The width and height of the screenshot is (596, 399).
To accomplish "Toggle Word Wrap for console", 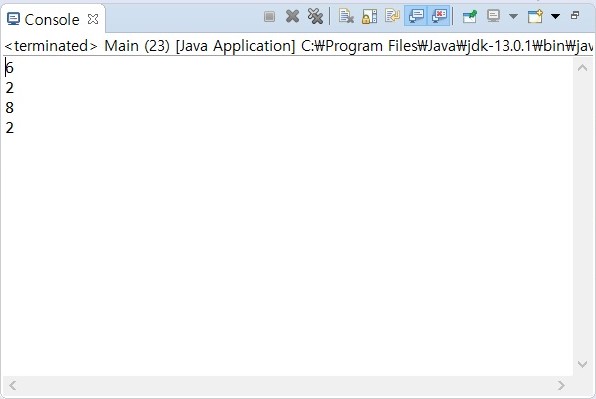I will coord(392,16).
